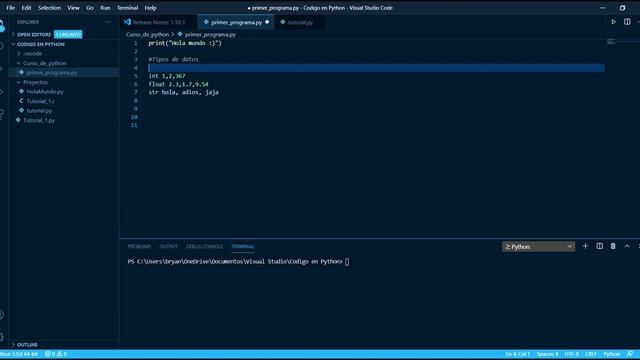The height and width of the screenshot is (360, 640).
Task: Open the Run menu
Action: click(105, 8)
